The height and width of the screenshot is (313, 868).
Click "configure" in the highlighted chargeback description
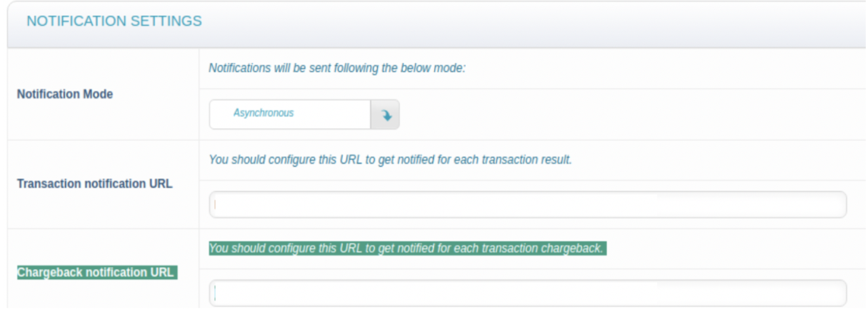pos(291,249)
